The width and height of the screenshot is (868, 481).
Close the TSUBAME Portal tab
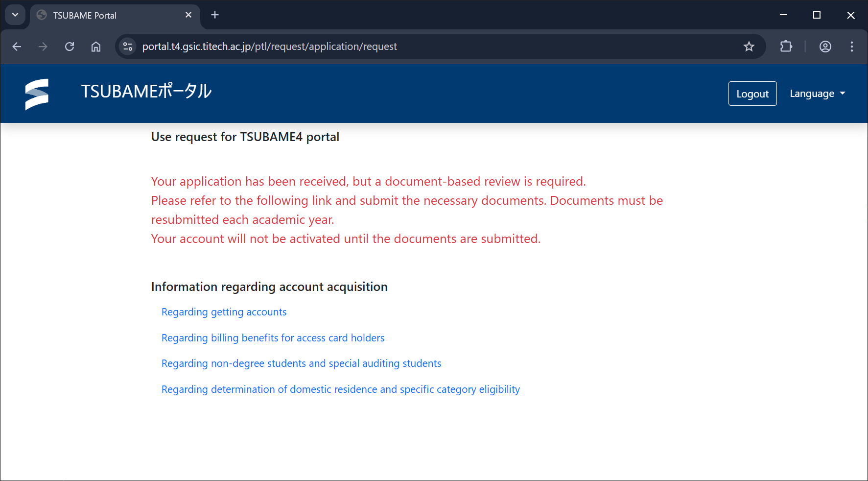click(x=188, y=15)
